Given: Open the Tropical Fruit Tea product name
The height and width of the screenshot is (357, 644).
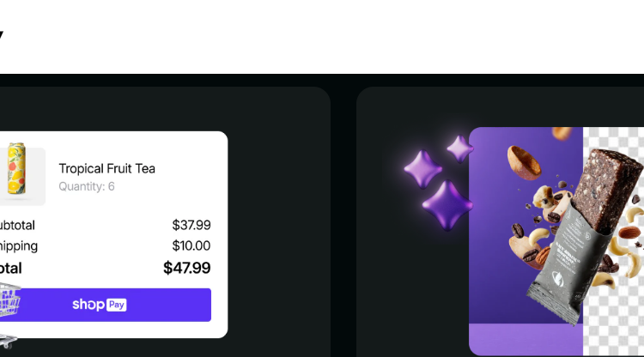Looking at the screenshot, I should (x=106, y=168).
